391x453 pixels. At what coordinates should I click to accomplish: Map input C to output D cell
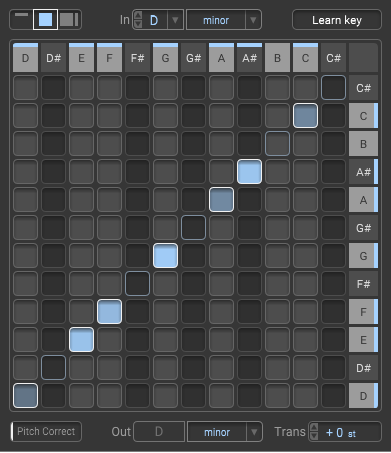pos(305,396)
